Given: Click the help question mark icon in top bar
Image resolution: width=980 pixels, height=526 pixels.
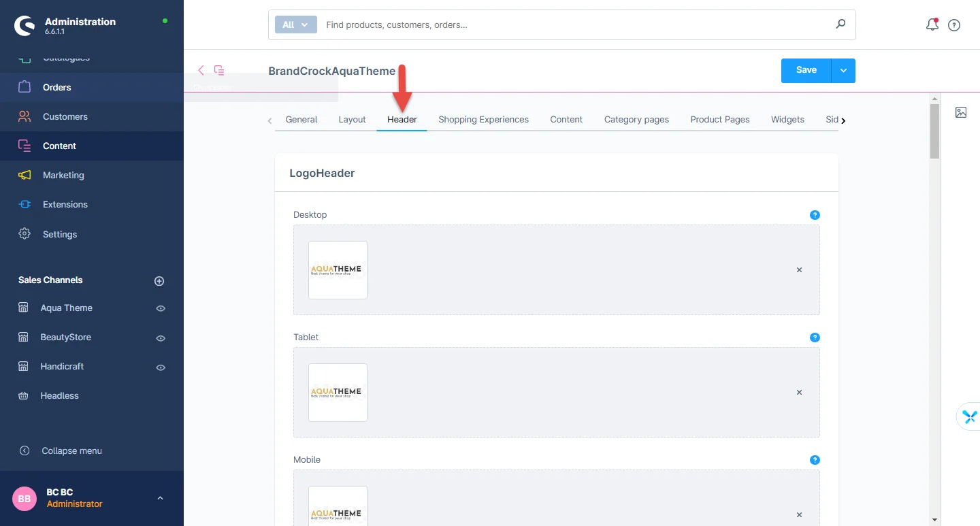Looking at the screenshot, I should tap(954, 25).
